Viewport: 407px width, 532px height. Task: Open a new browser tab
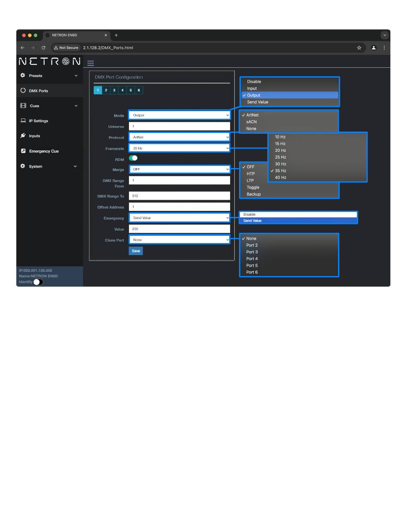click(x=116, y=35)
